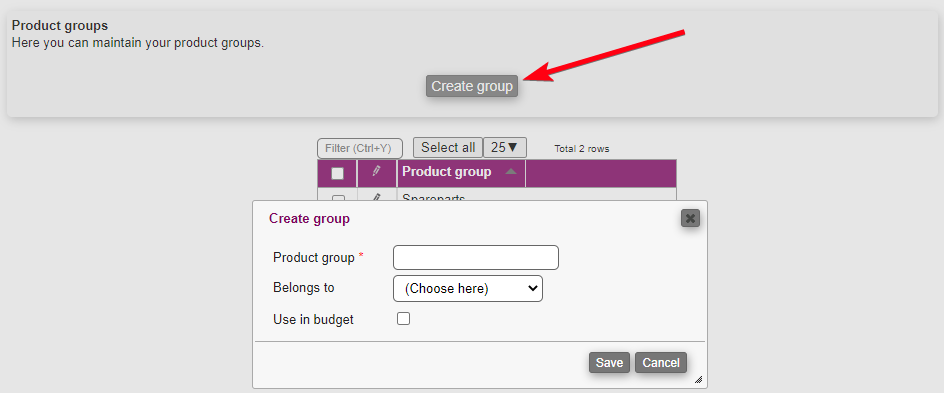
Task: Click the Use in budget label
Action: point(313,320)
